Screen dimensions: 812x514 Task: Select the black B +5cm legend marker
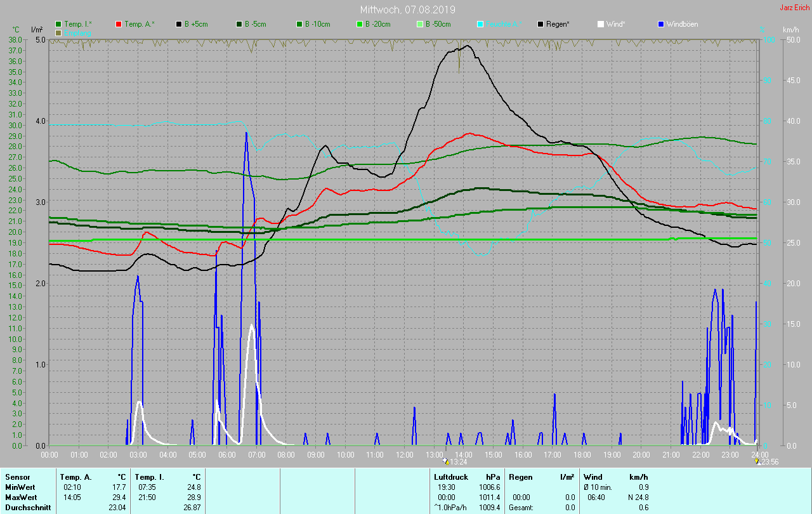[x=179, y=24]
